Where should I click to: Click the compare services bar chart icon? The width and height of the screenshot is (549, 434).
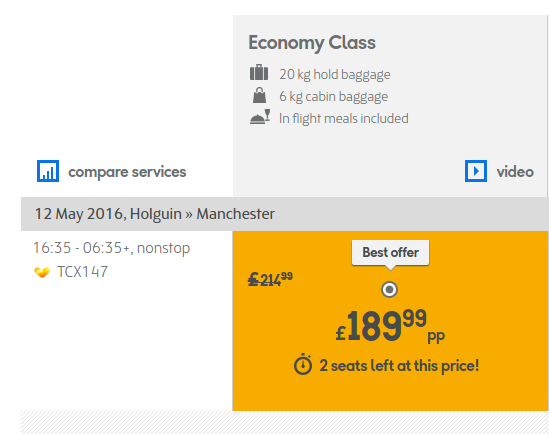point(48,171)
